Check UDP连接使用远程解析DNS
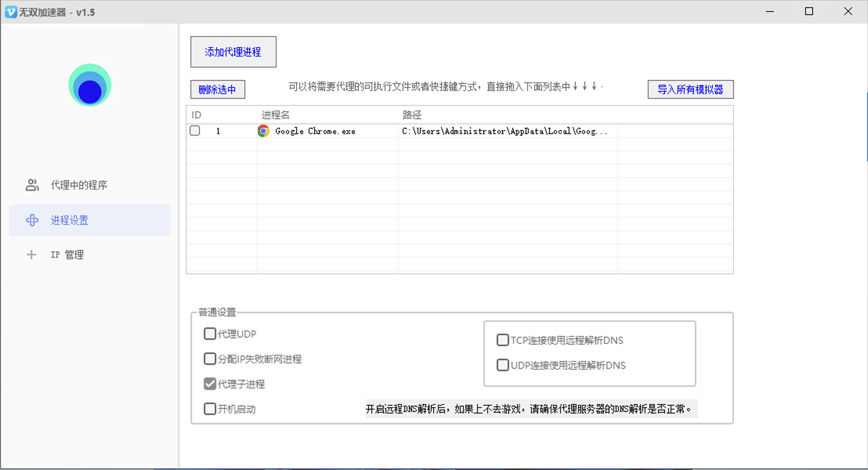 click(502, 365)
